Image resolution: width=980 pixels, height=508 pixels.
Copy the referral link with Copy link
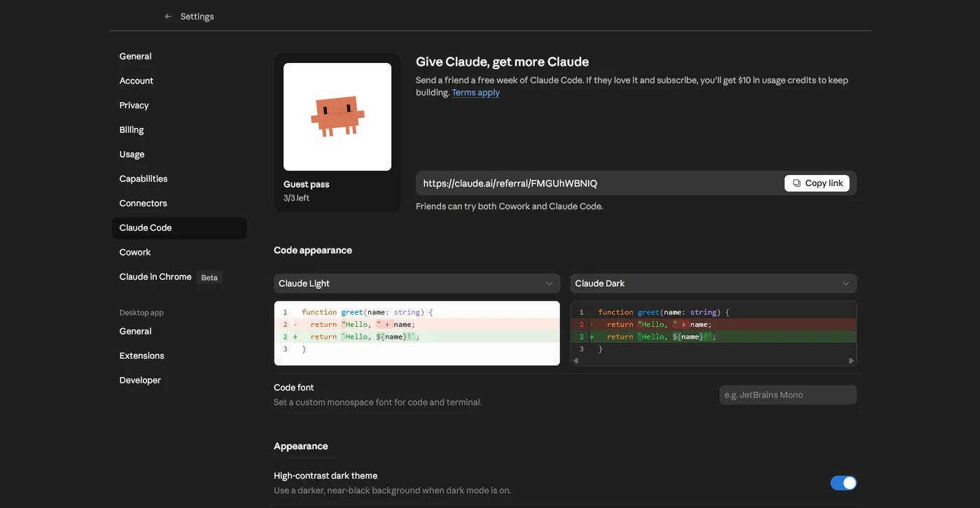pos(817,183)
